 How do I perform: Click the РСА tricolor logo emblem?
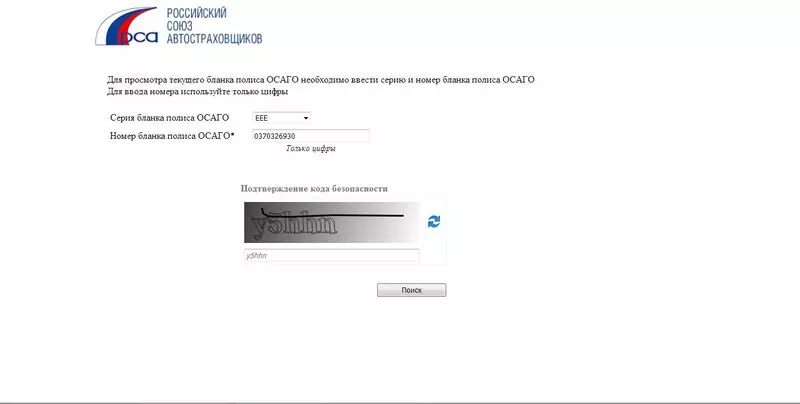coord(127,27)
